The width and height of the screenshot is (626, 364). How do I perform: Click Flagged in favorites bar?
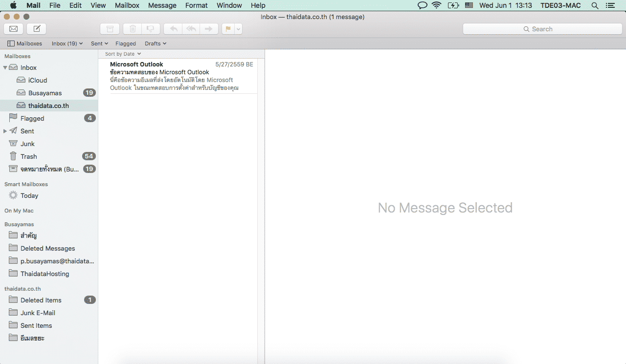click(x=126, y=43)
